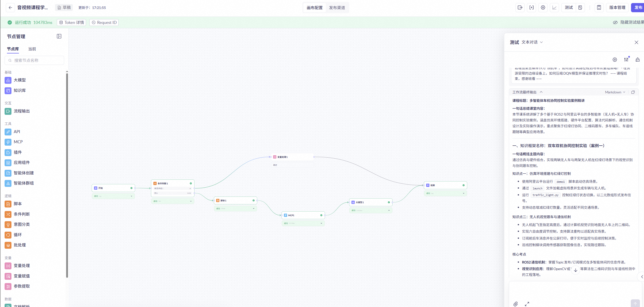Copy the workflow final output
Image resolution: width=644 pixels, height=307 pixels.
coord(633,92)
